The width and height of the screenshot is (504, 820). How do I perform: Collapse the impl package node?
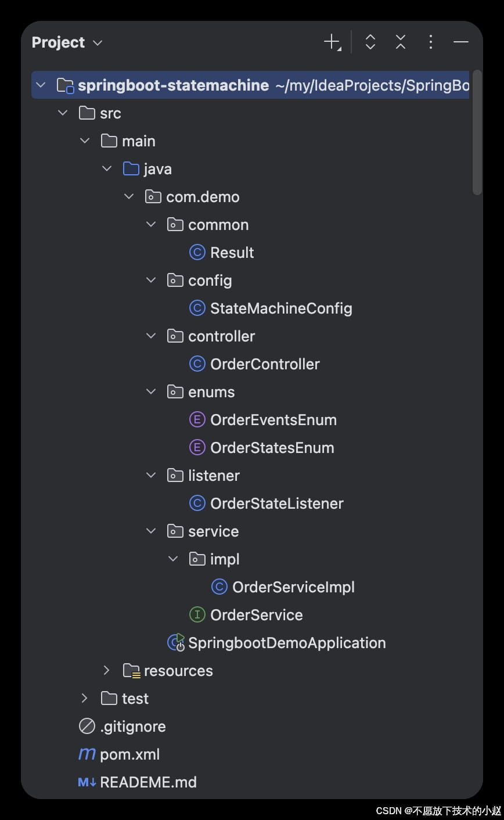pos(173,559)
